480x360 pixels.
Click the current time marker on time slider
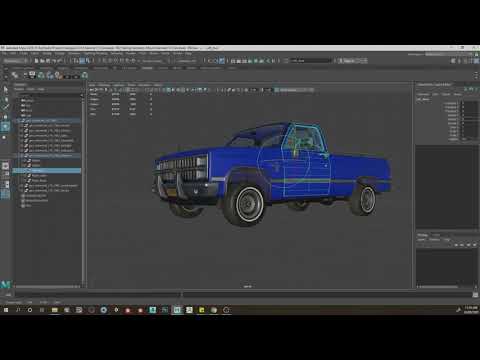181,295
